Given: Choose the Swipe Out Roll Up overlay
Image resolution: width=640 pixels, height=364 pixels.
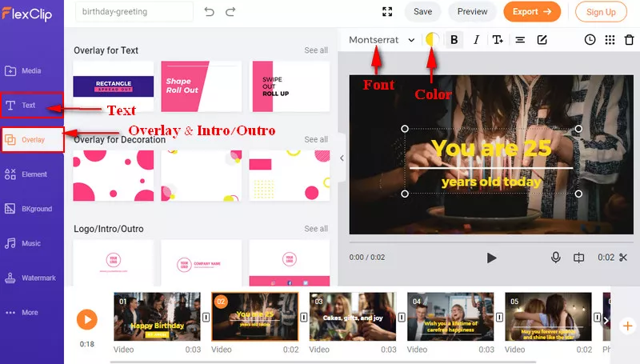Looking at the screenshot, I should coord(290,86).
